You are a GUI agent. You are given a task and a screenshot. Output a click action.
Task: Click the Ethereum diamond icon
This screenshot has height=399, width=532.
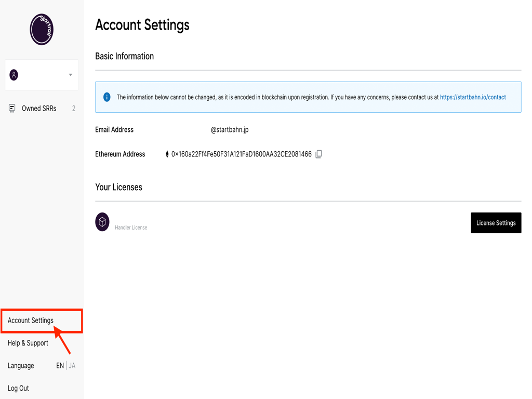click(167, 154)
